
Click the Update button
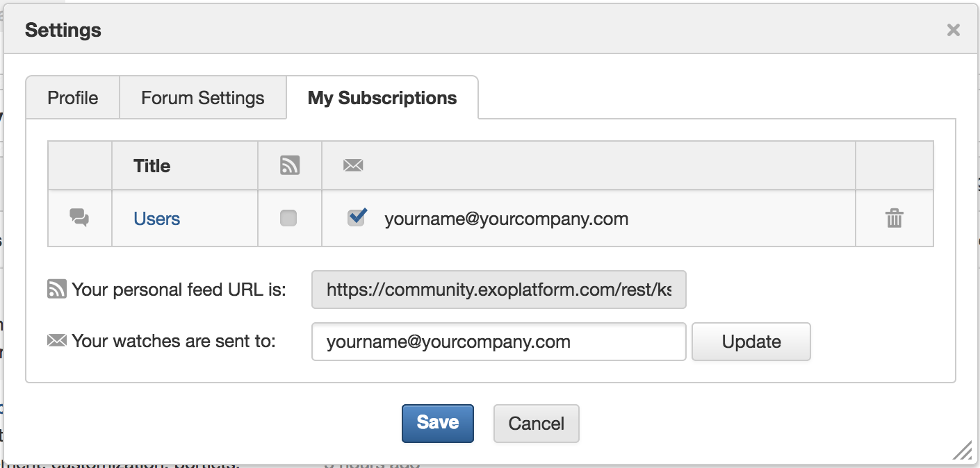point(751,342)
